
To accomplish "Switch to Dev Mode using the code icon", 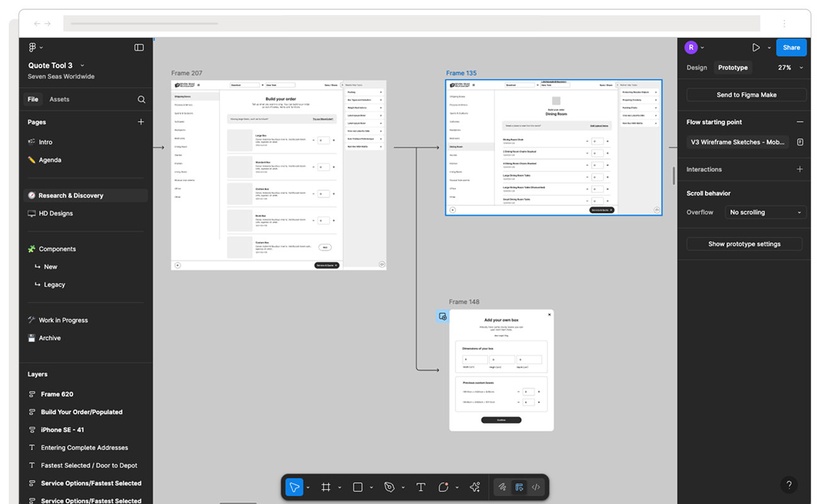I will 535,486.
